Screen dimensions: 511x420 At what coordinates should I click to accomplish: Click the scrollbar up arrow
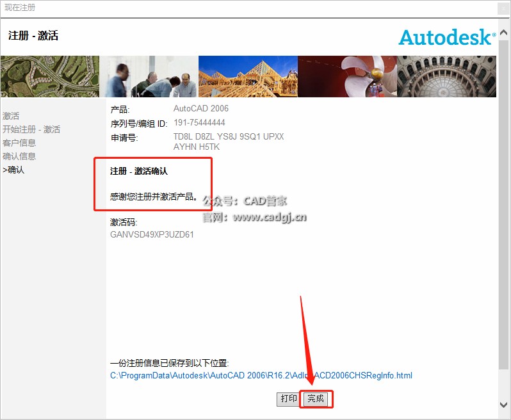coord(503,32)
